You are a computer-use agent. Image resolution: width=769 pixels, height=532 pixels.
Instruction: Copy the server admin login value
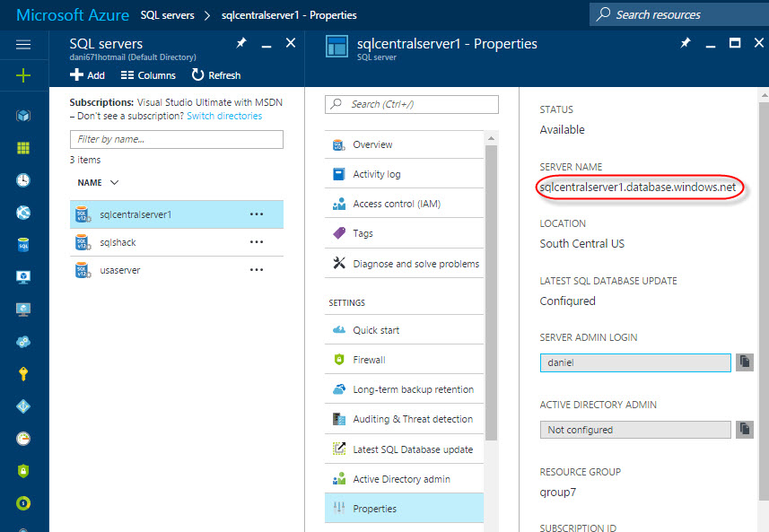coord(745,362)
